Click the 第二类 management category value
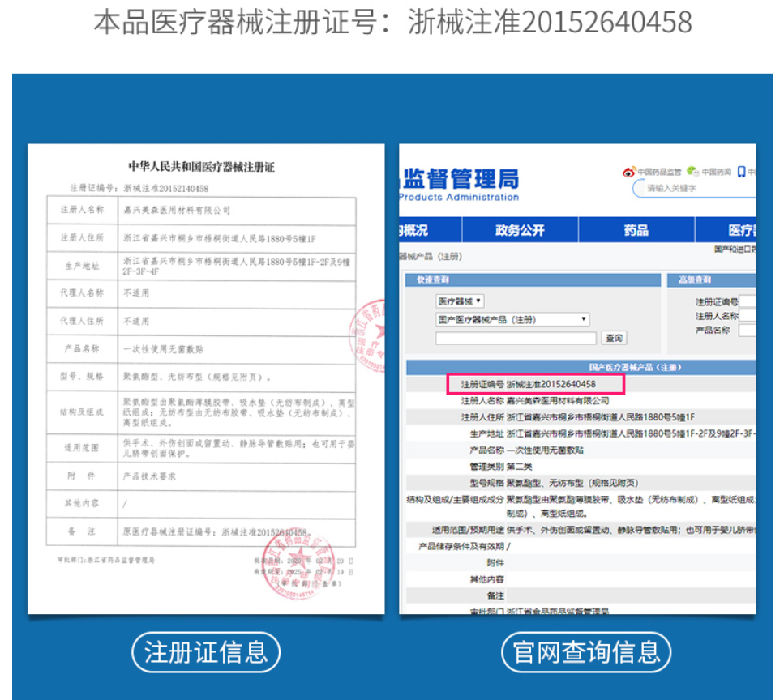The image size is (784, 700). [520, 467]
